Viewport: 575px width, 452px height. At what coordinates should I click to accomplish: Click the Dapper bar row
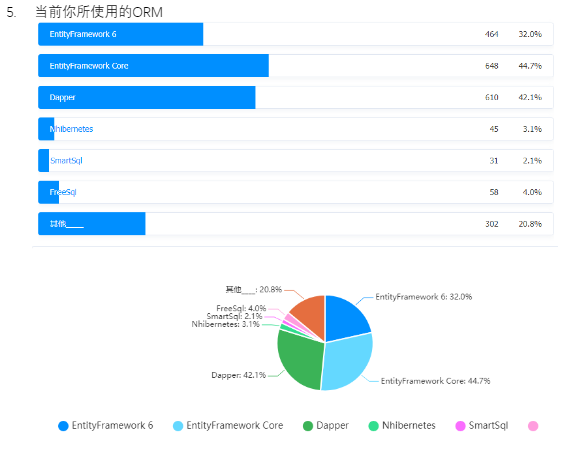tap(296, 97)
